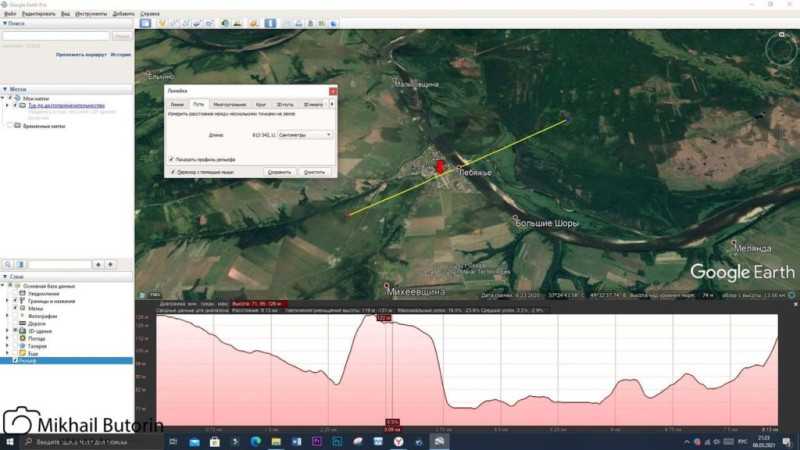
Task: Open the Инструменты menu
Action: [x=91, y=14]
